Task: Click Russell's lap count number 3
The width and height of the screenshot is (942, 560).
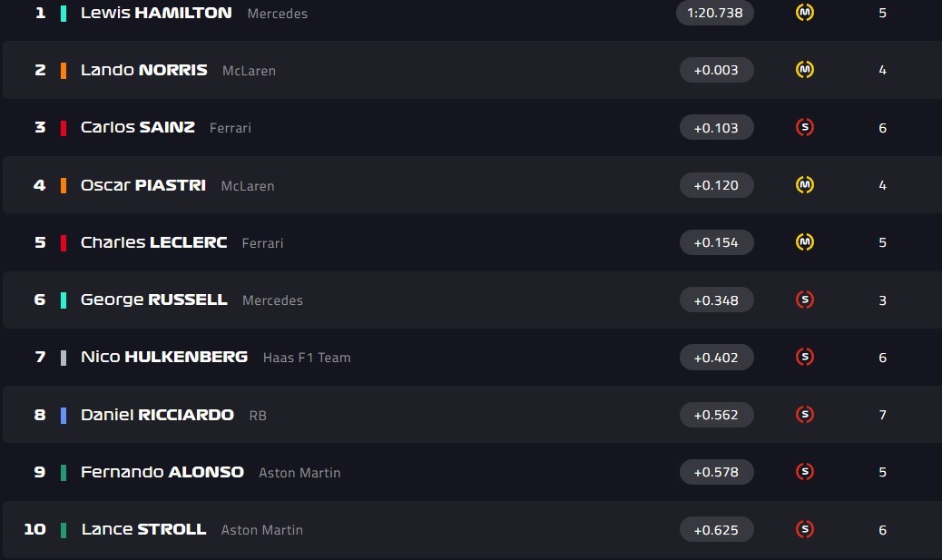Action: (x=882, y=300)
